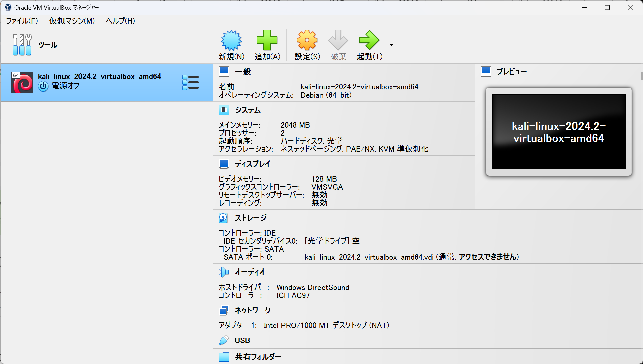Click the オーディオ speaker icon
The image size is (643, 364).
coord(223,272)
